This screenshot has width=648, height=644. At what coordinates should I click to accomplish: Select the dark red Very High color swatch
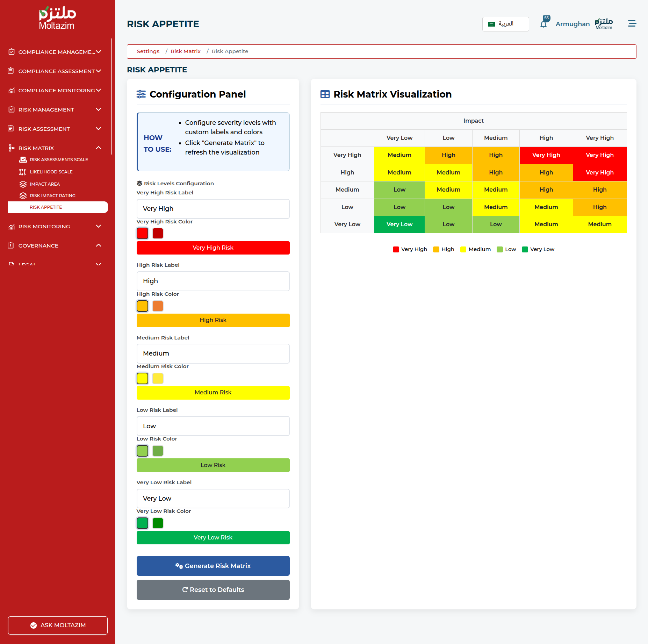pos(158,234)
